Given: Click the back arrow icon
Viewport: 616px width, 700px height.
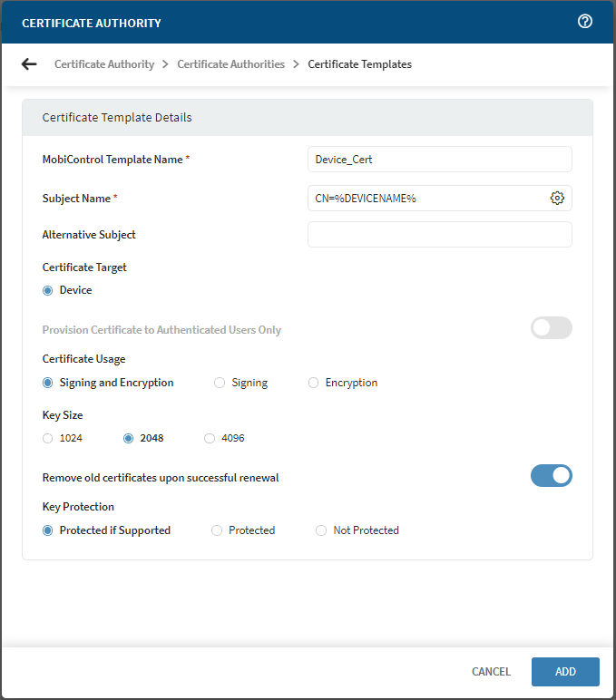Looking at the screenshot, I should click(29, 64).
